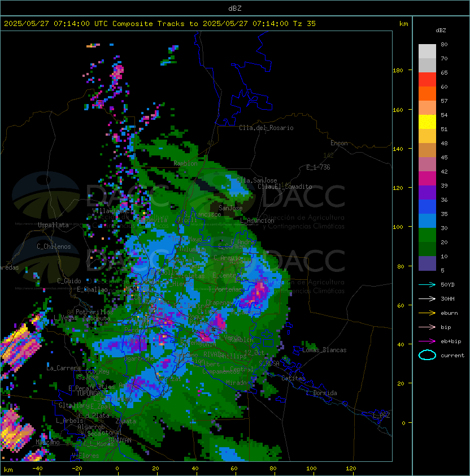Image resolution: width=470 pixels, height=476 pixels.
Task: Click the Lomas_Blancas place label
Action: (x=324, y=350)
